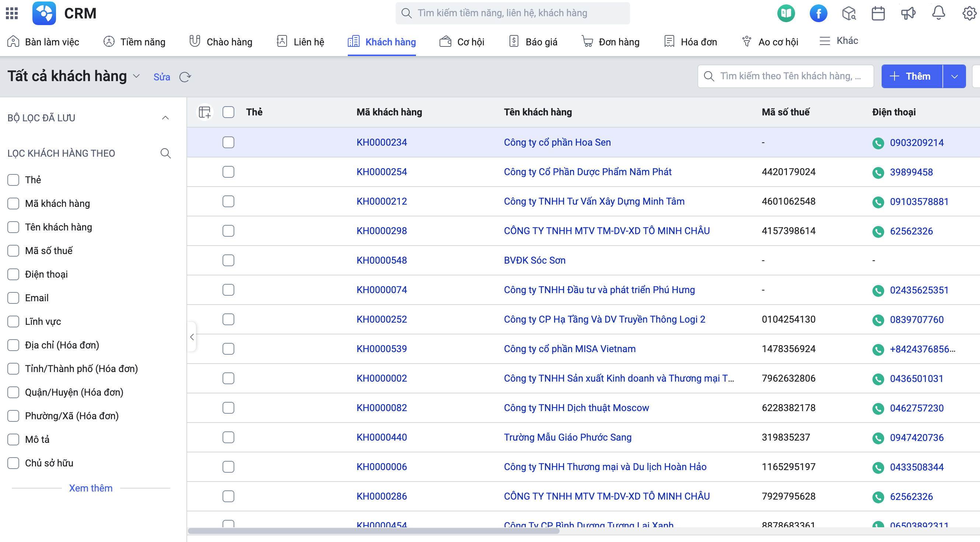
Task: Open the megaphone announcements icon
Action: pos(908,13)
